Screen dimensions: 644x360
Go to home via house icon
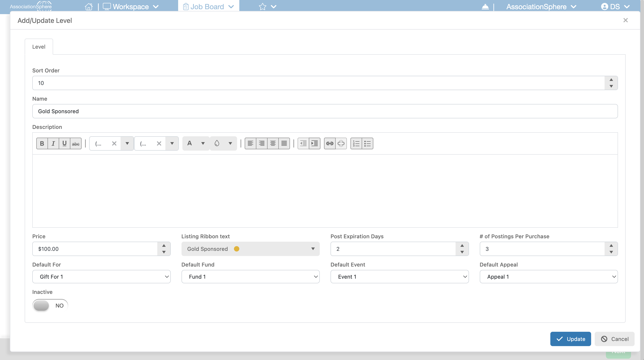pyautogui.click(x=89, y=7)
